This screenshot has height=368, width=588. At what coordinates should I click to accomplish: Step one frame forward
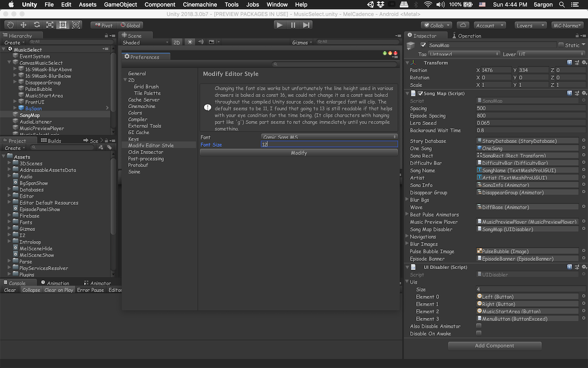[x=306, y=25]
